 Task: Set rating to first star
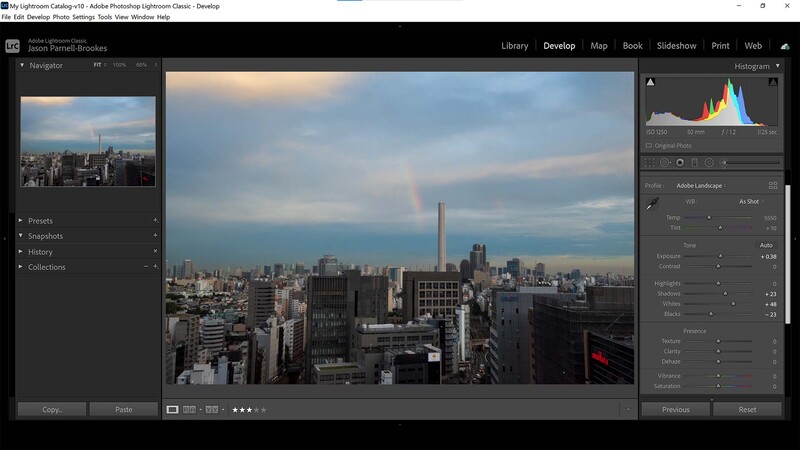(235, 410)
